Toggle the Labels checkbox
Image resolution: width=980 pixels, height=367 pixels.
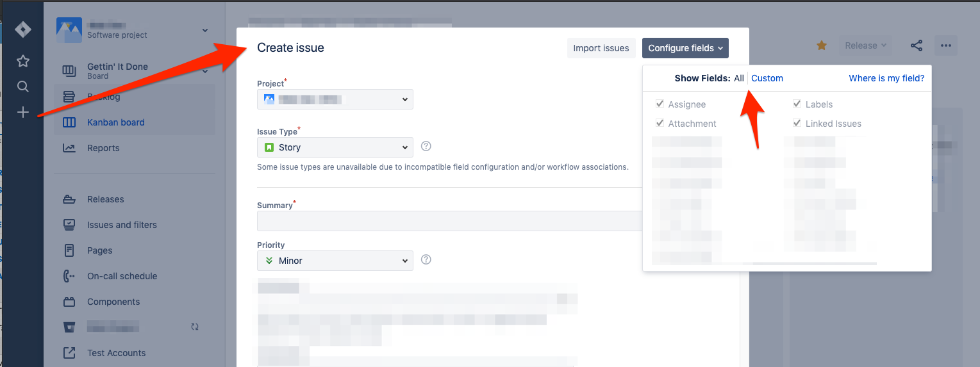tap(797, 104)
